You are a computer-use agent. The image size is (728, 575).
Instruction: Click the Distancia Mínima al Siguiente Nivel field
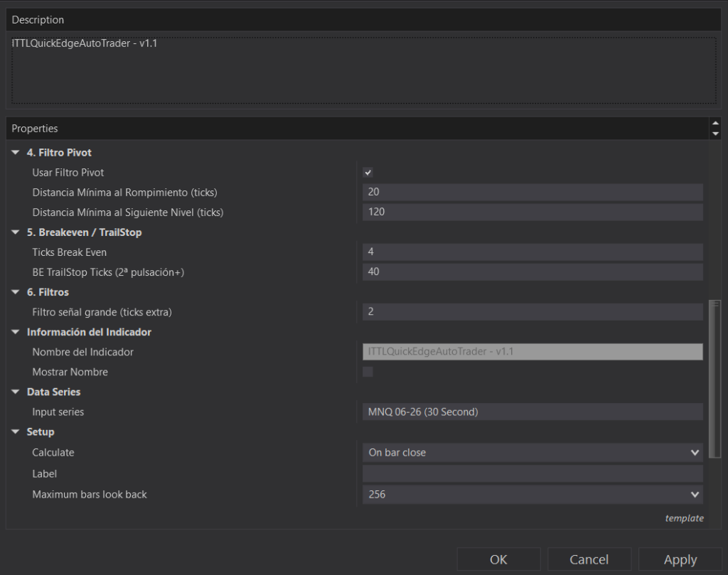532,212
